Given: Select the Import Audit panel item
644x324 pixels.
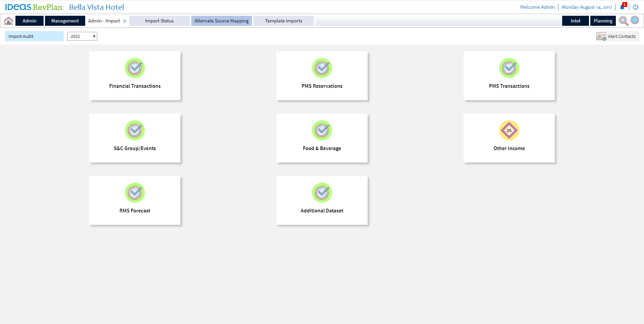Looking at the screenshot, I should click(x=34, y=37).
